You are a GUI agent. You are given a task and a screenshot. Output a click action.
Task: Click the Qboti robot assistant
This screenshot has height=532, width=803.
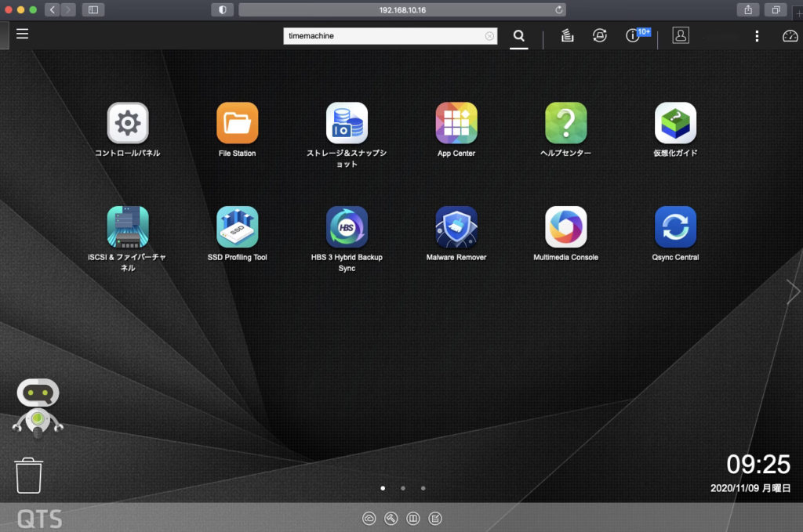tap(38, 407)
